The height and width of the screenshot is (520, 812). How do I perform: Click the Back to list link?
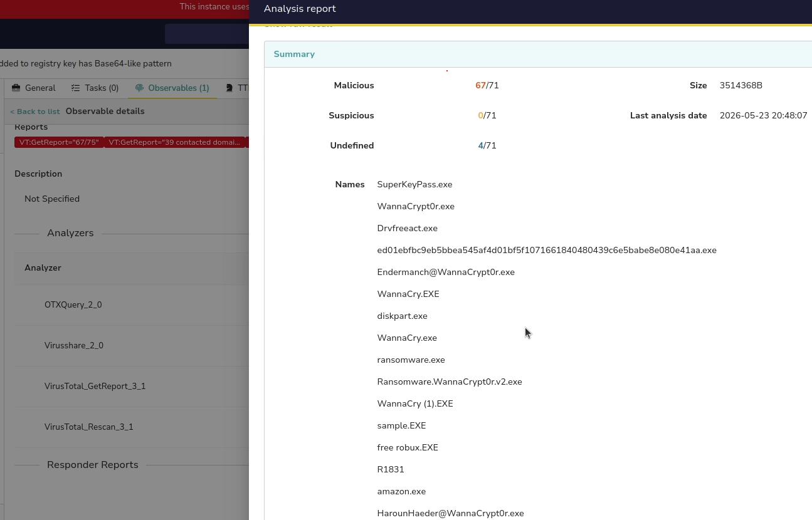click(35, 112)
